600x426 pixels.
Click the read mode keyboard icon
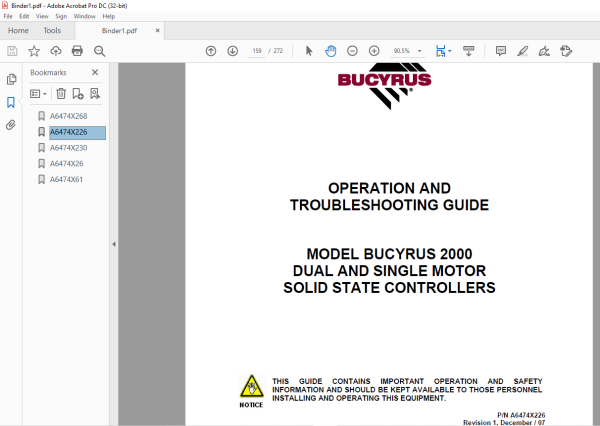[468, 51]
